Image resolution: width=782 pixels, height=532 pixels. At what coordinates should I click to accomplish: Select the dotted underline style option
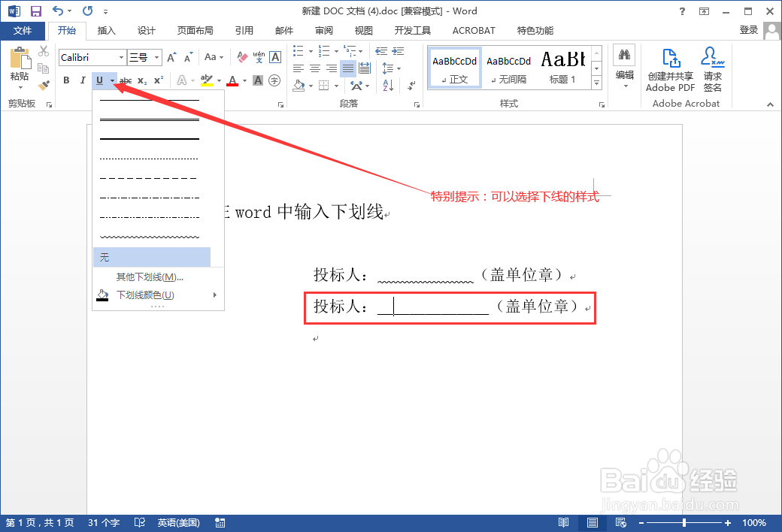point(149,159)
